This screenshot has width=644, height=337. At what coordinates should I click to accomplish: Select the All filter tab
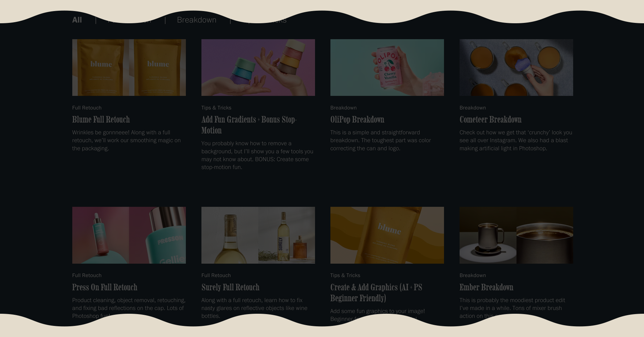coord(77,20)
